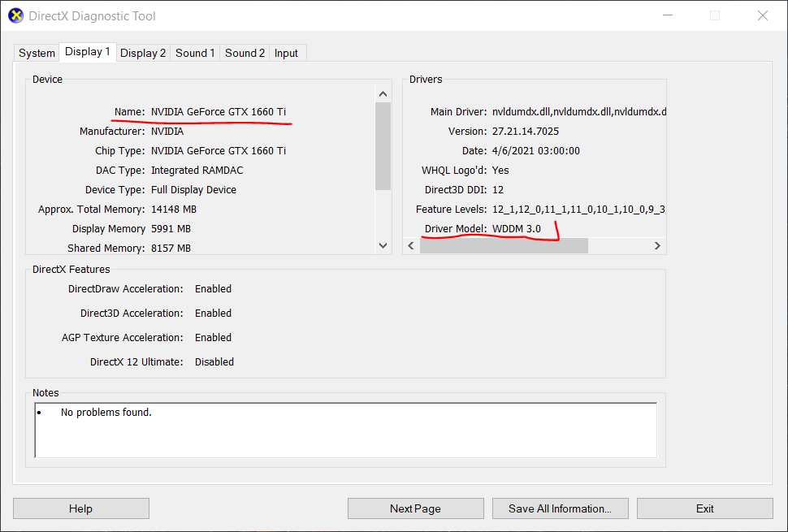
Task: Go to the Input tab
Action: tap(286, 54)
